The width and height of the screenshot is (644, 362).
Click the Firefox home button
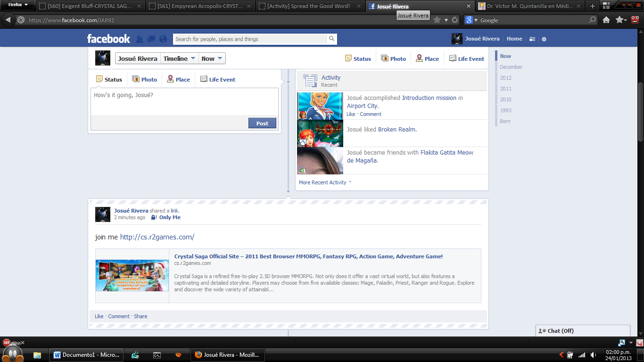point(606,20)
